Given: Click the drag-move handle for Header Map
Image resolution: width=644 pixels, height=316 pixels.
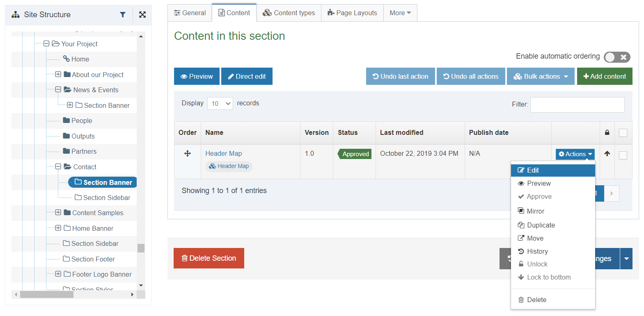Looking at the screenshot, I should pos(188,153).
